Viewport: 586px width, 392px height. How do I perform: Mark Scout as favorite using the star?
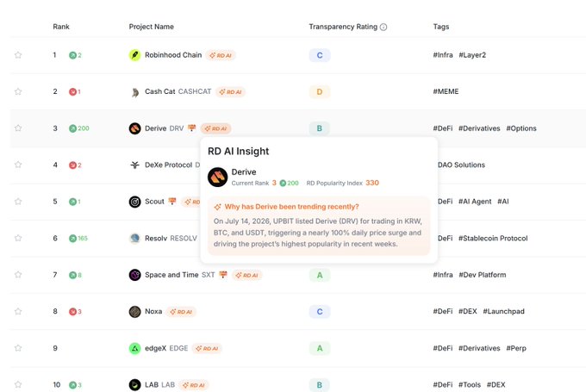tap(18, 202)
